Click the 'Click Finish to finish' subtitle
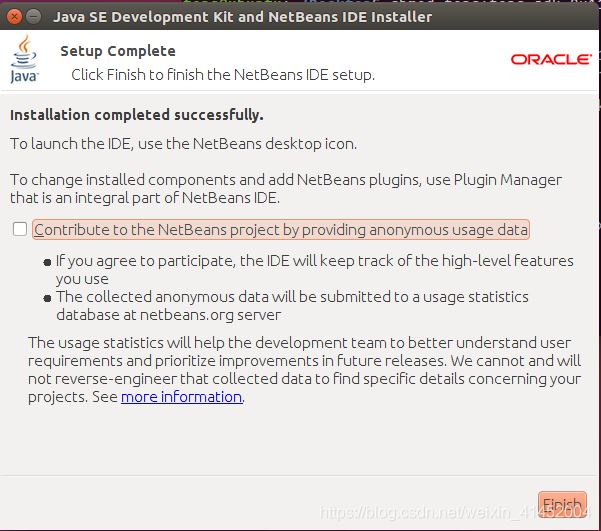 (x=222, y=75)
